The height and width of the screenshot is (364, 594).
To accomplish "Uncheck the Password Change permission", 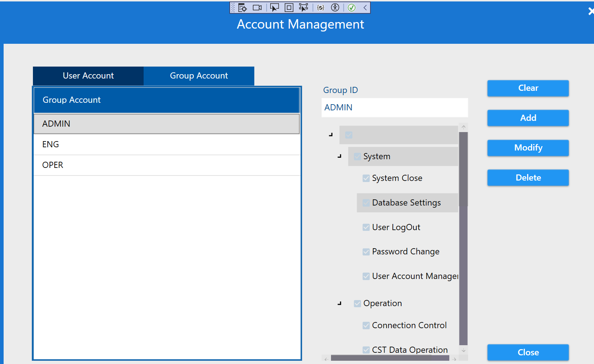I will pyautogui.click(x=366, y=252).
